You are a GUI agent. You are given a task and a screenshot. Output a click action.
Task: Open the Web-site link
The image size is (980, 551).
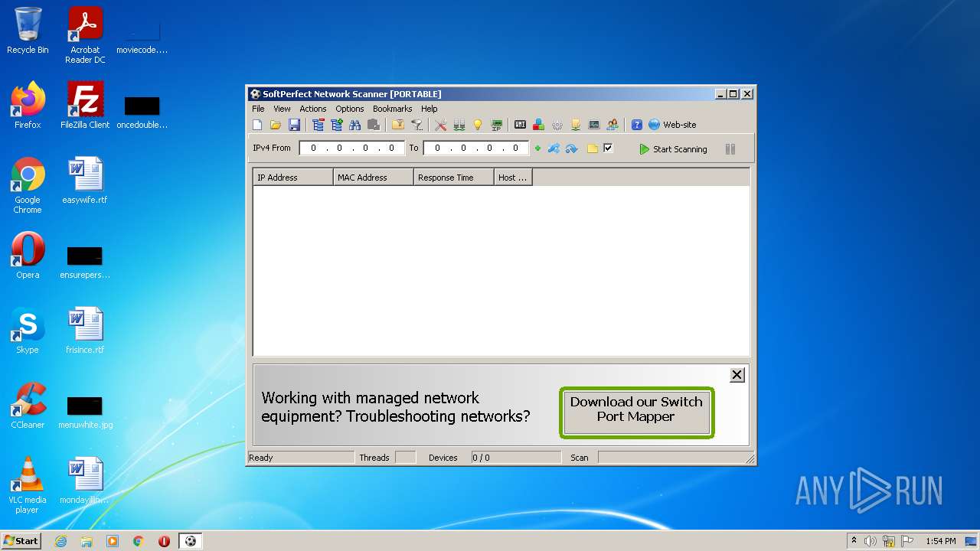[x=672, y=125]
